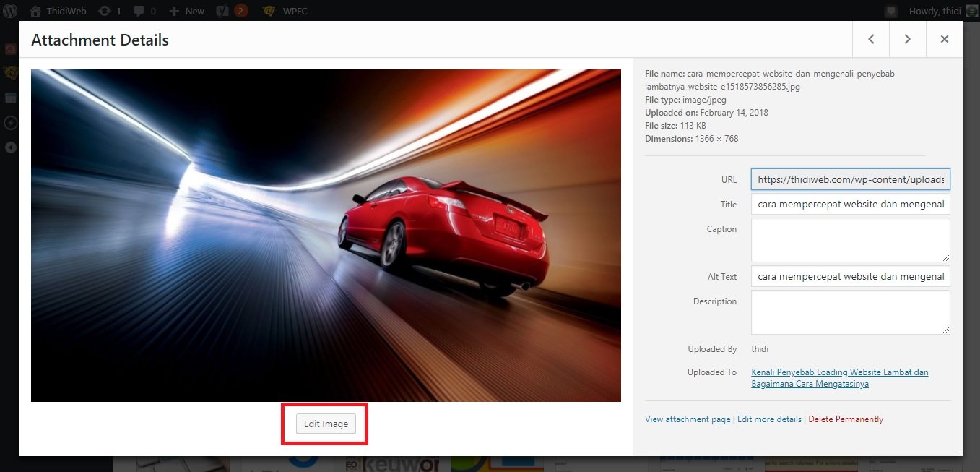Click the comments bubble icon in the admin bar
This screenshot has height=472, width=980.
(x=139, y=11)
